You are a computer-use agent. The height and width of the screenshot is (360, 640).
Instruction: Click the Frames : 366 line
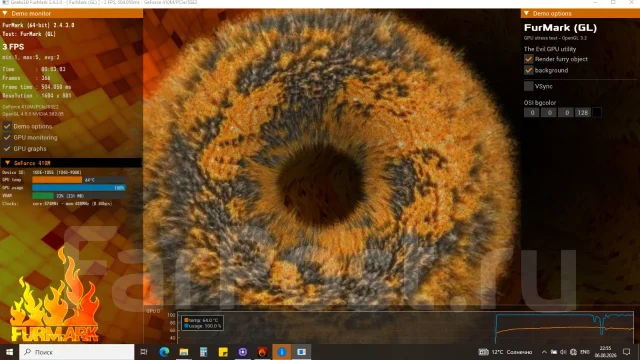click(26, 78)
